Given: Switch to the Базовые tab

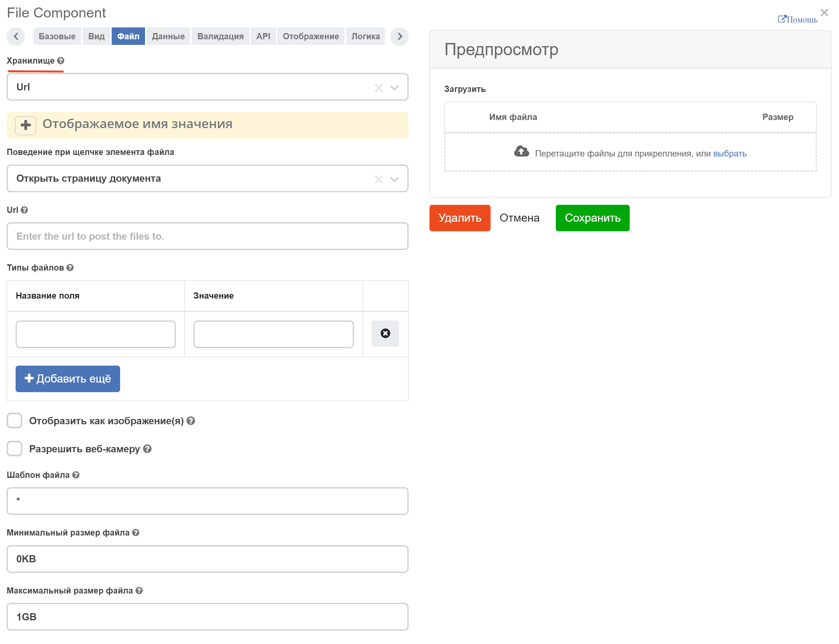Looking at the screenshot, I should [57, 36].
